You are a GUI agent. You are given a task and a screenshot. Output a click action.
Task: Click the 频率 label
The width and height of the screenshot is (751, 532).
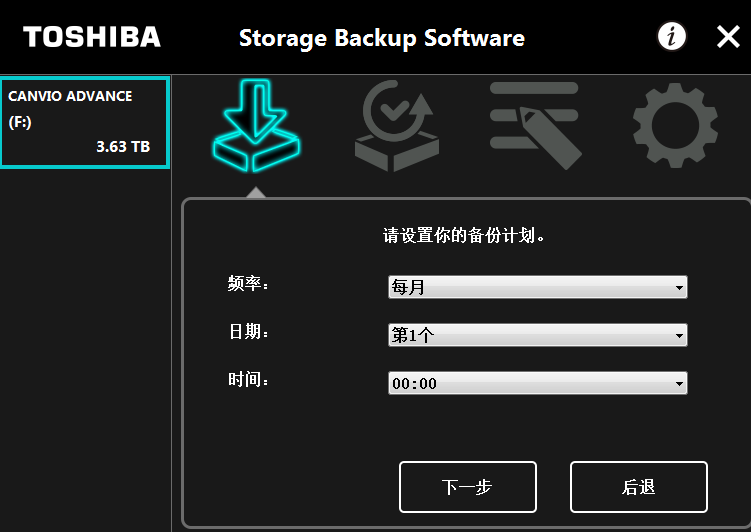(249, 284)
